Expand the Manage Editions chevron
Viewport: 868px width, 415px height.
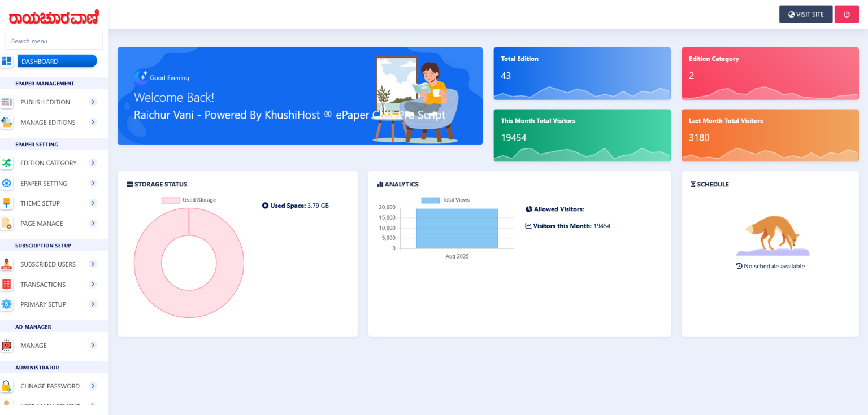[x=93, y=123]
